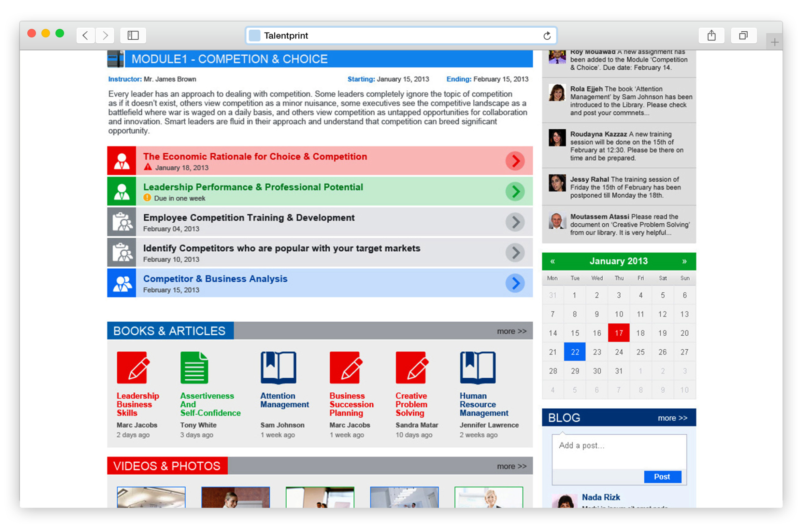Go to next month in calendar
Image resolution: width=803 pixels, height=532 pixels.
(x=684, y=261)
